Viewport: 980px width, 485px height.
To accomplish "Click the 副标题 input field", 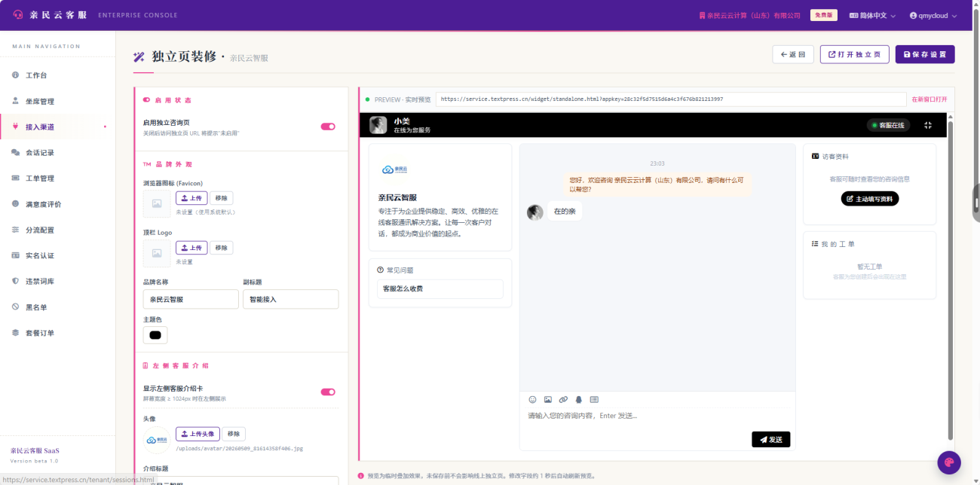I will click(290, 299).
